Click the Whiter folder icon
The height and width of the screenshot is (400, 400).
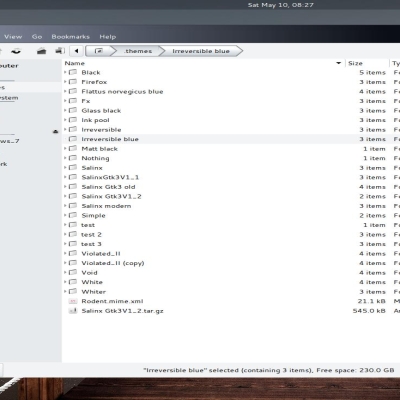[73, 292]
